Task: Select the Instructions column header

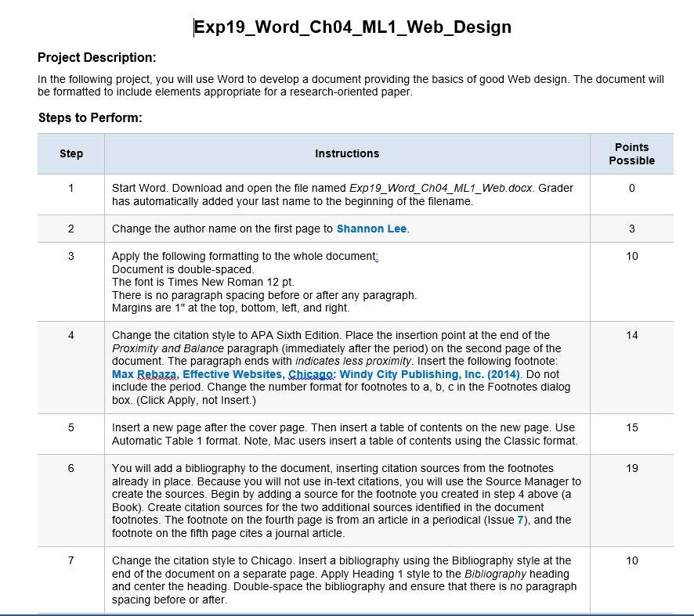Action: coord(347,153)
